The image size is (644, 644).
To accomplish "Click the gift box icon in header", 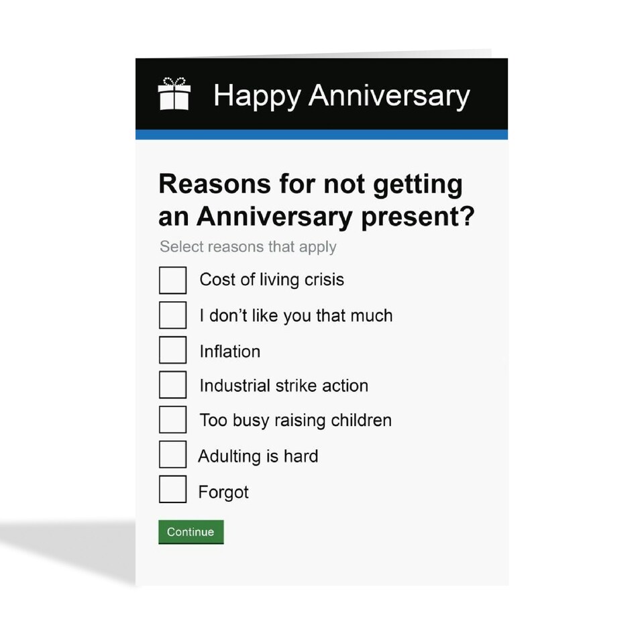I will coord(174,94).
